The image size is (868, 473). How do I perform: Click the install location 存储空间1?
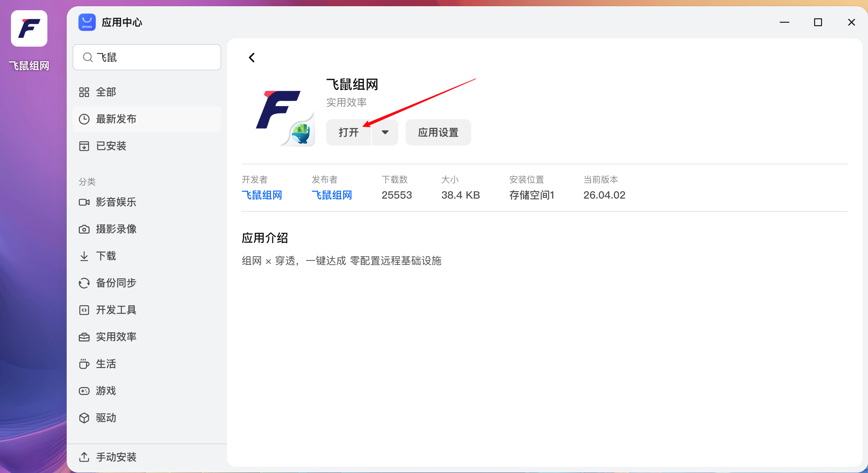532,195
